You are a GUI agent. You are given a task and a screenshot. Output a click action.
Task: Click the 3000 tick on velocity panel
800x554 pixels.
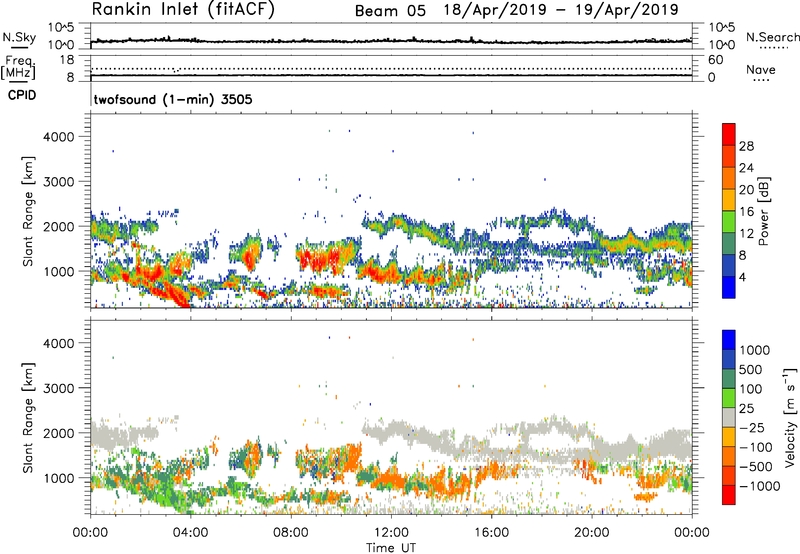pos(59,388)
